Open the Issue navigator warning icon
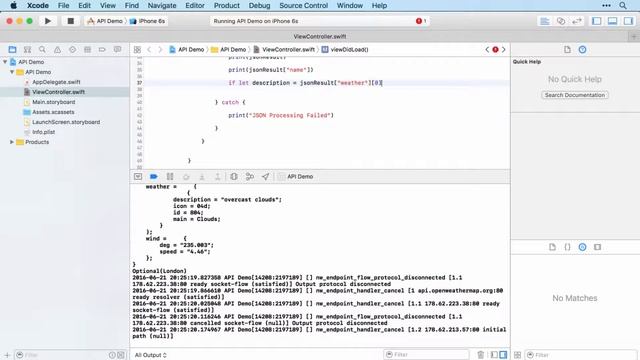Screen dimensions: 640x360 57,49
